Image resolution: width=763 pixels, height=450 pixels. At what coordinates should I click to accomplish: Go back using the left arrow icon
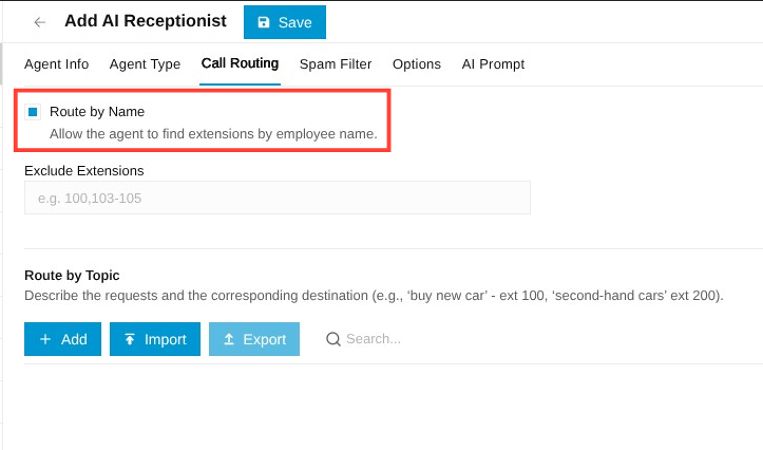pos(39,22)
